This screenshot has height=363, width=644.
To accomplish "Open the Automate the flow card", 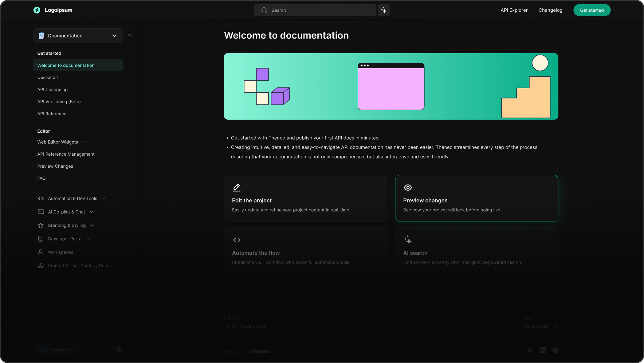I will pos(305,251).
